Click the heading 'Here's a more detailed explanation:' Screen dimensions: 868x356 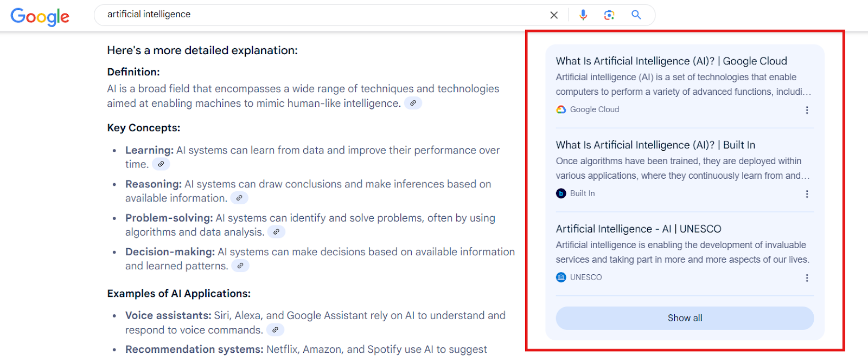[202, 50]
